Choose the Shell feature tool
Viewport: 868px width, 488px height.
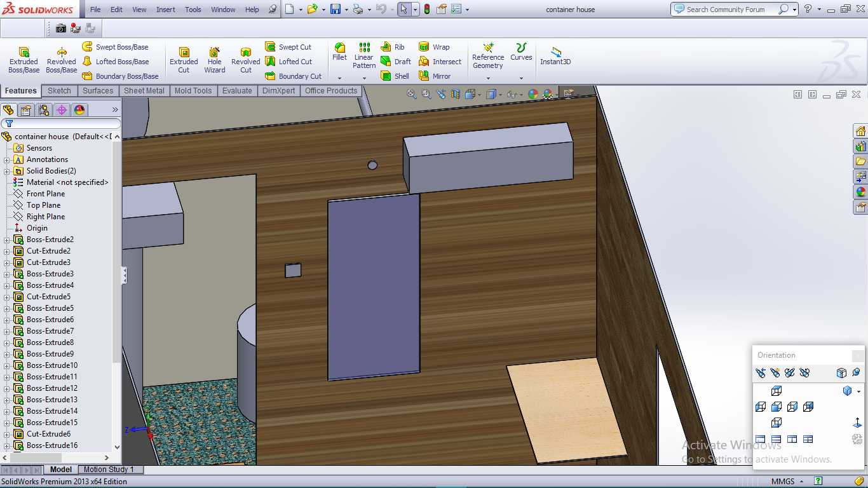395,76
